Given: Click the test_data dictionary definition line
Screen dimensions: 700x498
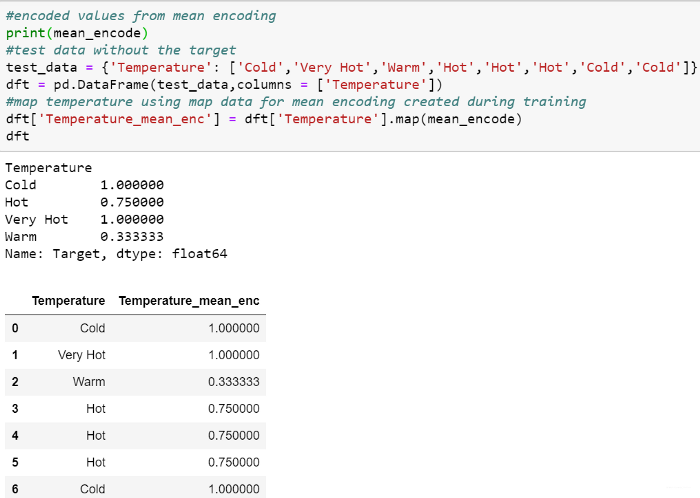Looking at the screenshot, I should [x=351, y=67].
